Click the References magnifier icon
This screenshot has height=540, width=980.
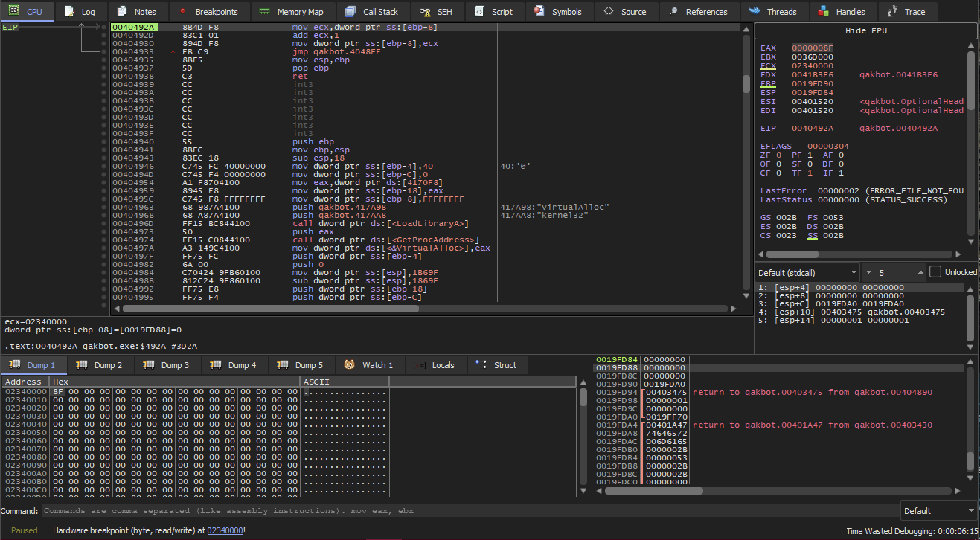pos(673,11)
